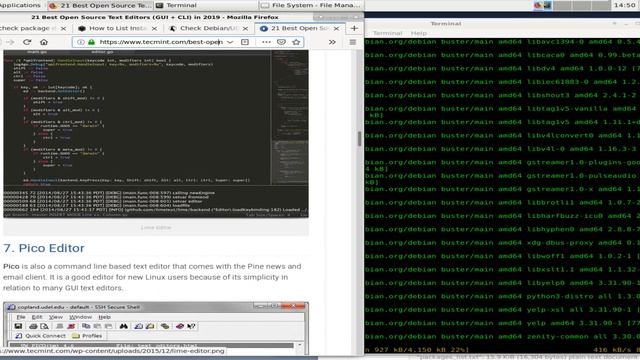Toggle reader view in address bar
The height and width of the screenshot is (360, 640).
[x=244, y=42]
